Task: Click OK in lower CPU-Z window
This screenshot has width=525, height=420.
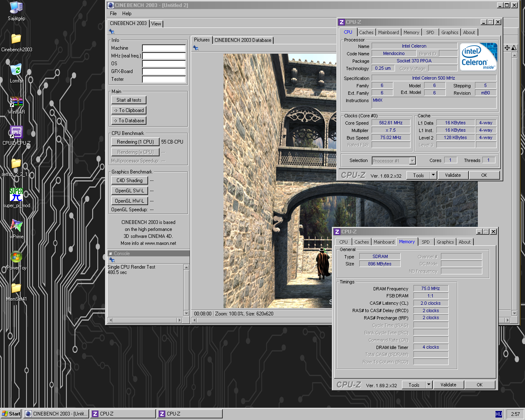Action: pyautogui.click(x=479, y=385)
